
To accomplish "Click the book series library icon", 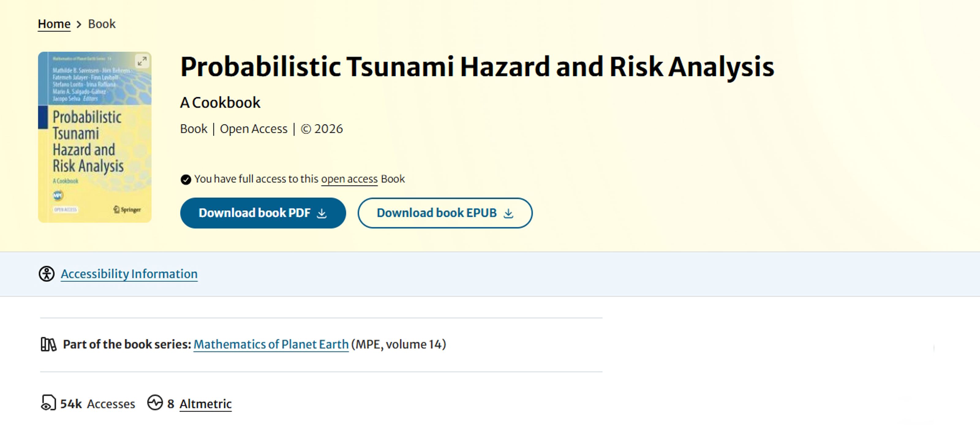I will pos(48,344).
